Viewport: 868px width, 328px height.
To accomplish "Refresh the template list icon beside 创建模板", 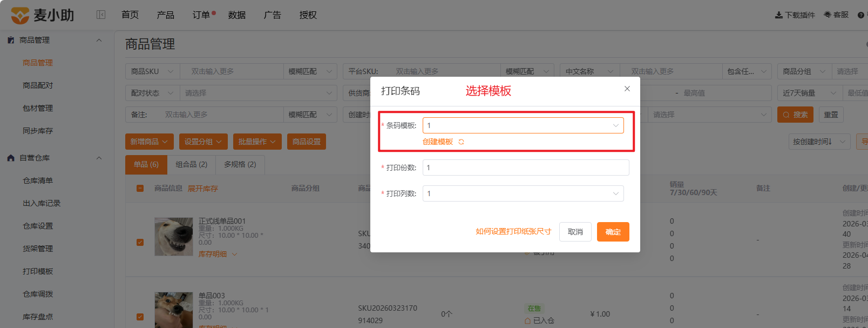I will pos(461,142).
